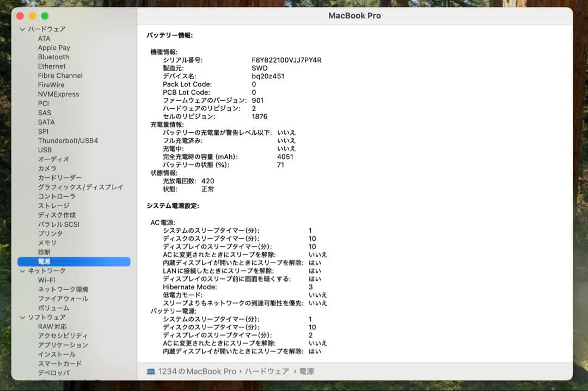Click ハードウェア in the bottom path bar
The height and width of the screenshot is (391, 588).
point(267,371)
